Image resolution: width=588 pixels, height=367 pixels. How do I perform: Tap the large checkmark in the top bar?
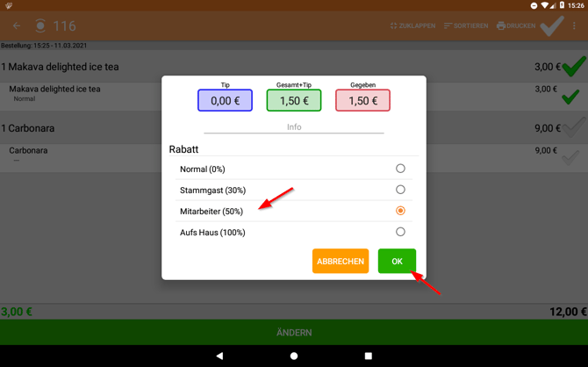click(x=552, y=26)
